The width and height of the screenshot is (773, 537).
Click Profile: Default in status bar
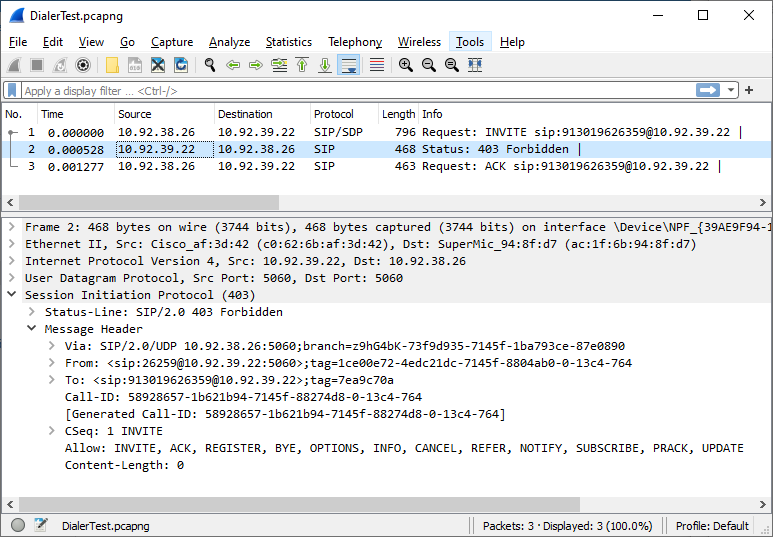[x=712, y=525]
